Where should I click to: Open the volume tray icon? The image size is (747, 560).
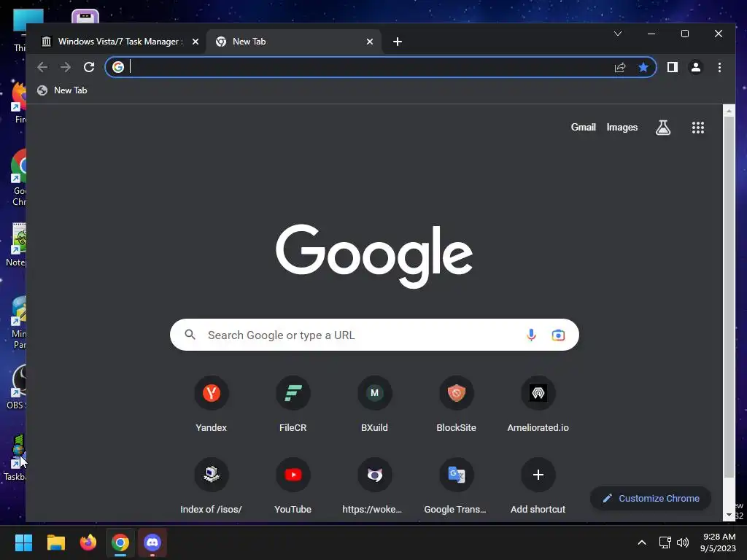[x=683, y=542]
